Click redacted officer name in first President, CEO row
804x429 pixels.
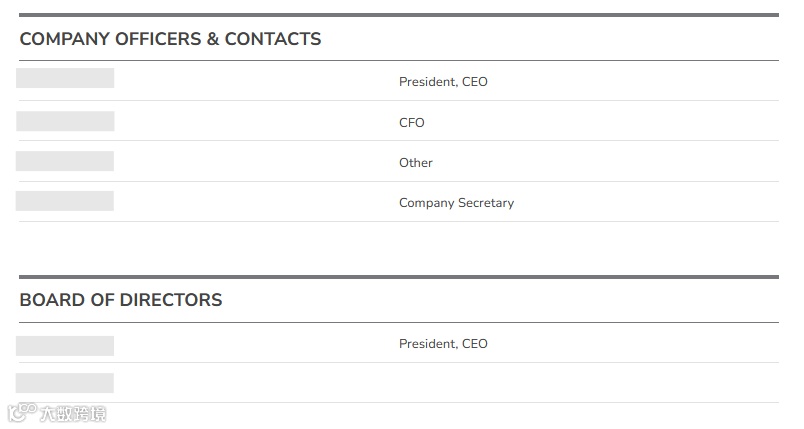click(x=65, y=78)
